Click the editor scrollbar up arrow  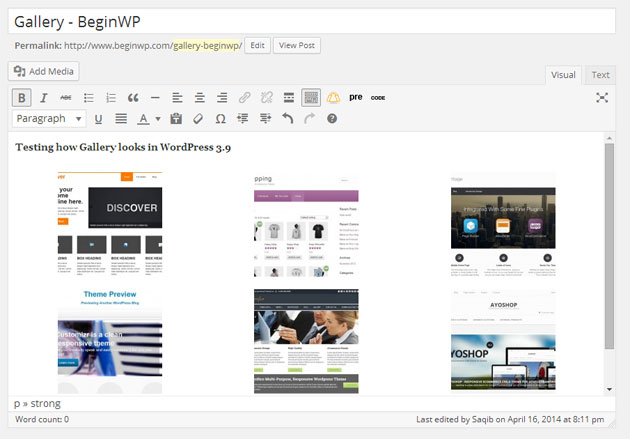(610, 138)
